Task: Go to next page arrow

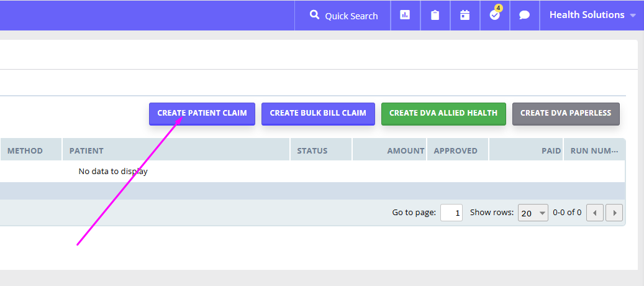Action: pos(614,213)
